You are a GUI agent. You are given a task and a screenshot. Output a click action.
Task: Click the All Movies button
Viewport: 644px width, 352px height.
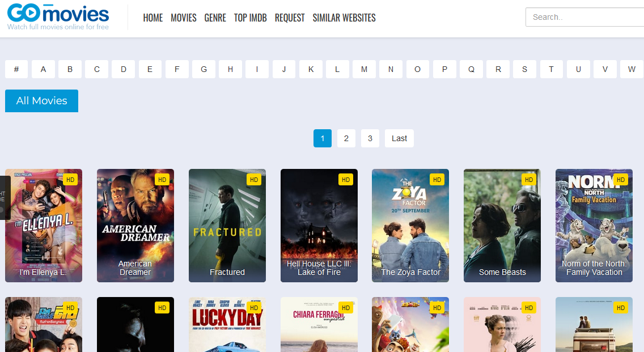41,101
